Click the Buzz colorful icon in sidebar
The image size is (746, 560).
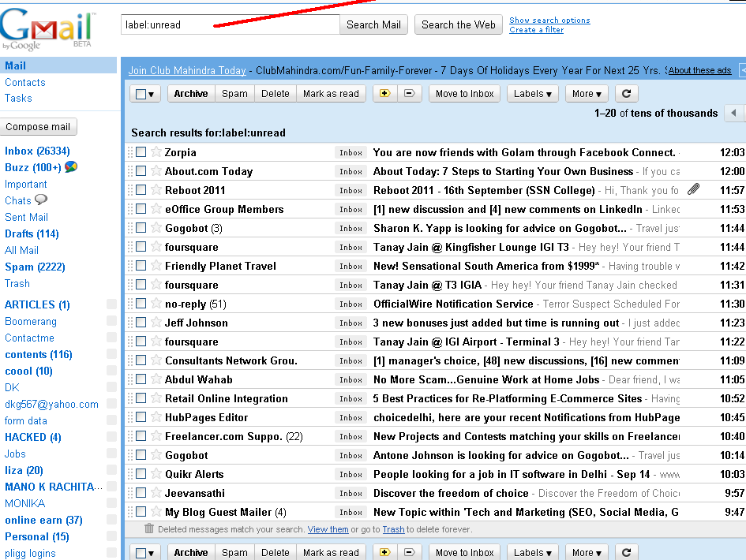point(71,167)
